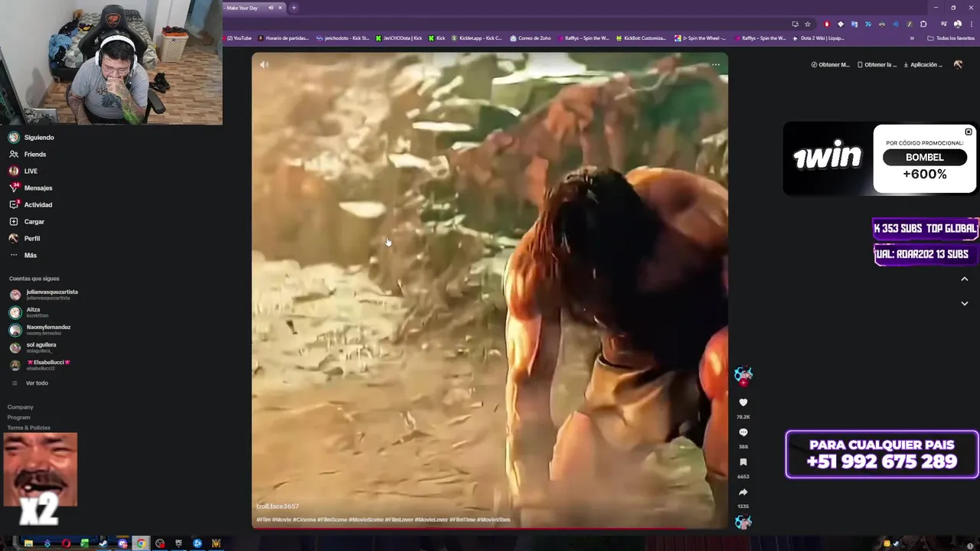Open the video comments bubble icon
Screen dimensions: 980x551
click(743, 432)
